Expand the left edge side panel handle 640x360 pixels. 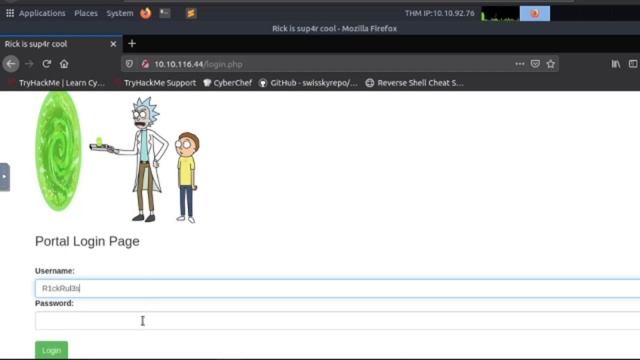click(x=4, y=177)
